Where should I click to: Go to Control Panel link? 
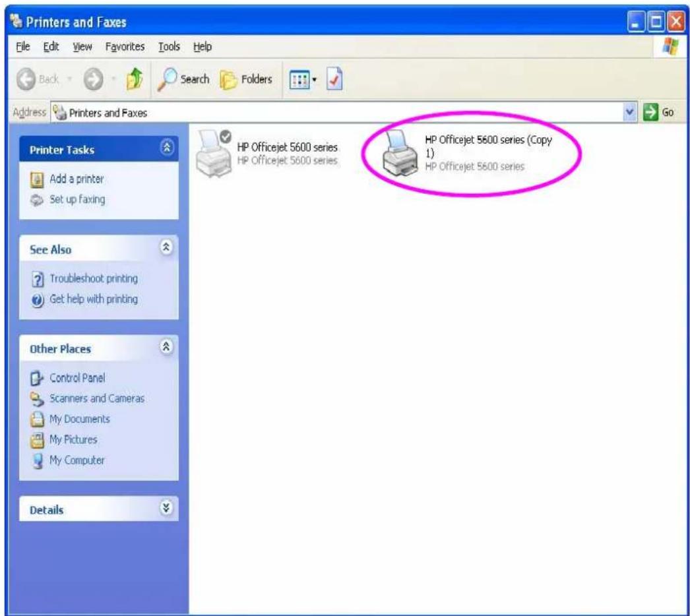(77, 378)
